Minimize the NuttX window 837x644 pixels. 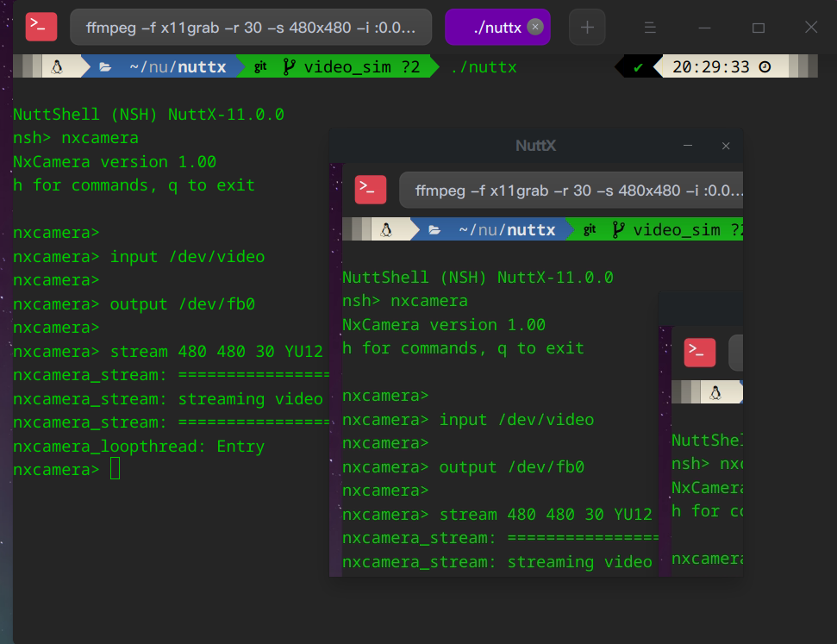688,145
